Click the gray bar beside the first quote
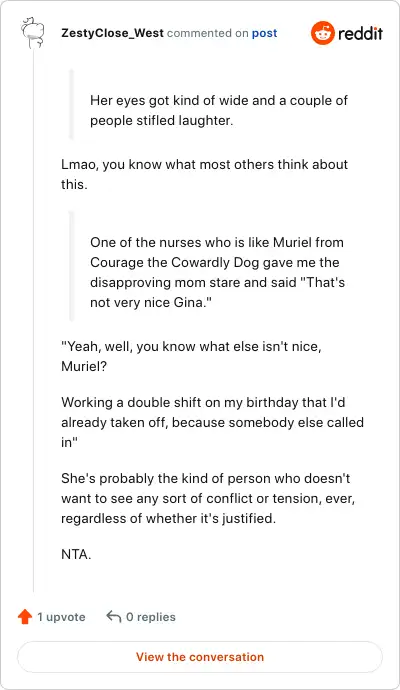 tap(72, 105)
